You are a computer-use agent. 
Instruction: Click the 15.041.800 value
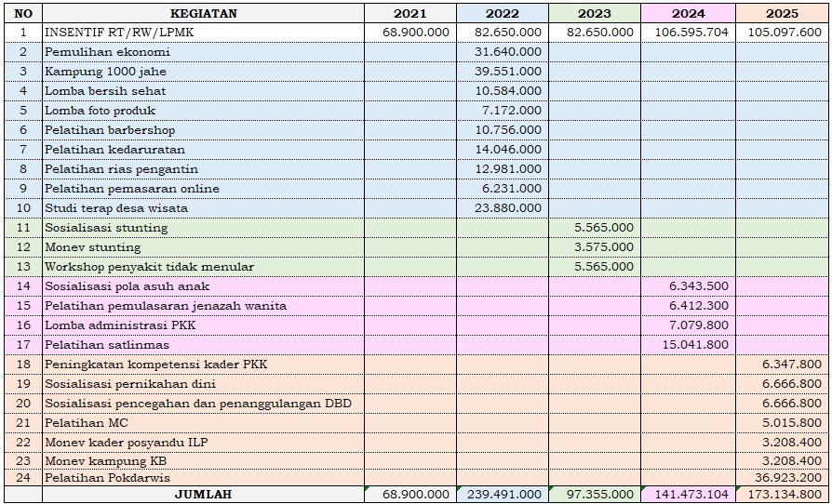pyautogui.click(x=695, y=345)
